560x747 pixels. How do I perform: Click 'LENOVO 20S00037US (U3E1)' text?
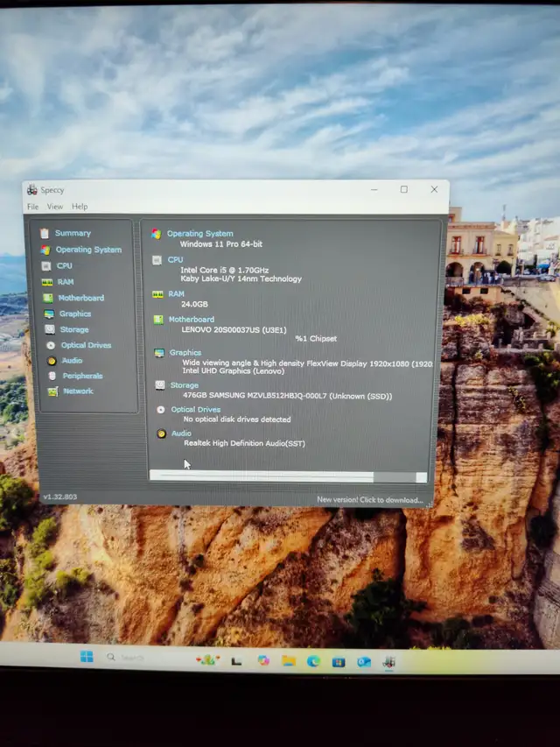click(234, 329)
